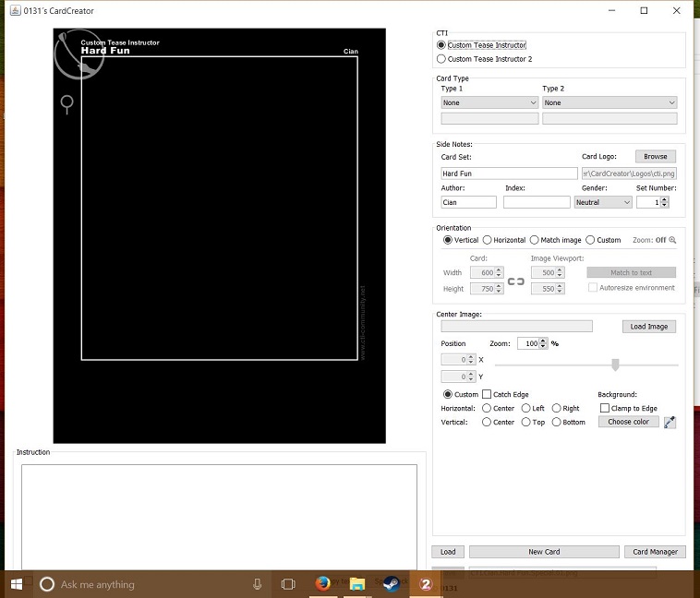Click the center image zoom slider handle

[615, 365]
